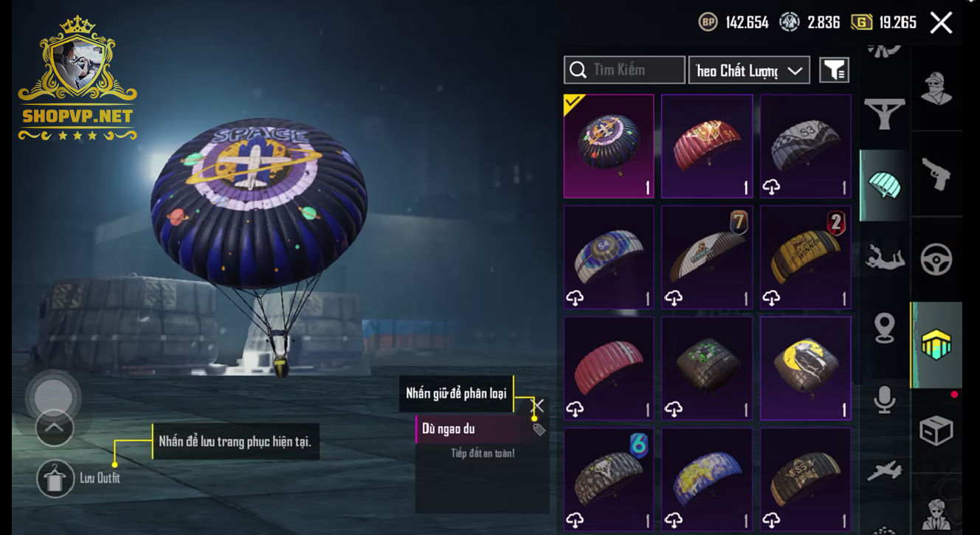The height and width of the screenshot is (535, 980).
Task: Select the yellow moon backpack parachute item
Action: 805,368
